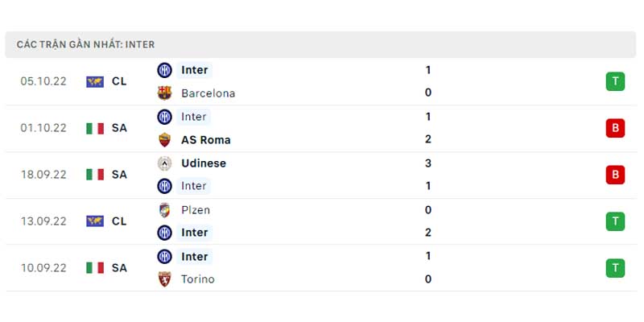Open the Barcelona team name link

point(208,93)
